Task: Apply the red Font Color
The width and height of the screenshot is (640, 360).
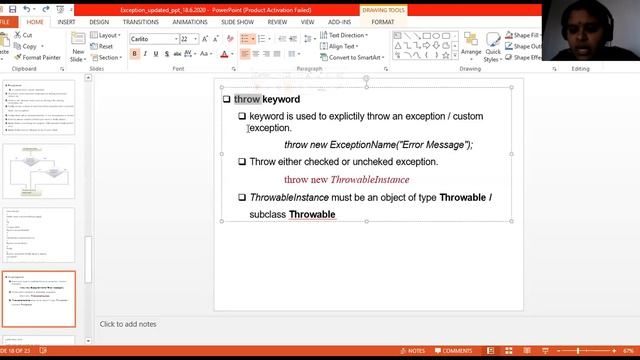Action: click(x=224, y=54)
